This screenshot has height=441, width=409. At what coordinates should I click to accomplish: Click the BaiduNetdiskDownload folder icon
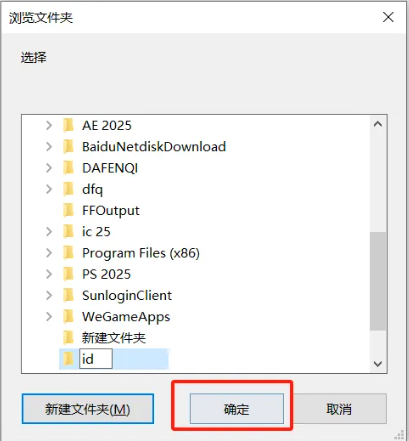(69, 147)
